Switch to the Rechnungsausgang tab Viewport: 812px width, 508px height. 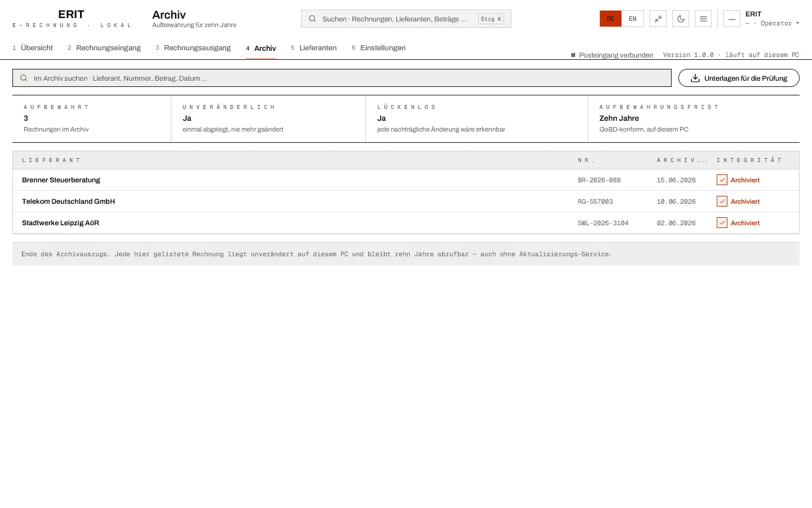coord(193,48)
